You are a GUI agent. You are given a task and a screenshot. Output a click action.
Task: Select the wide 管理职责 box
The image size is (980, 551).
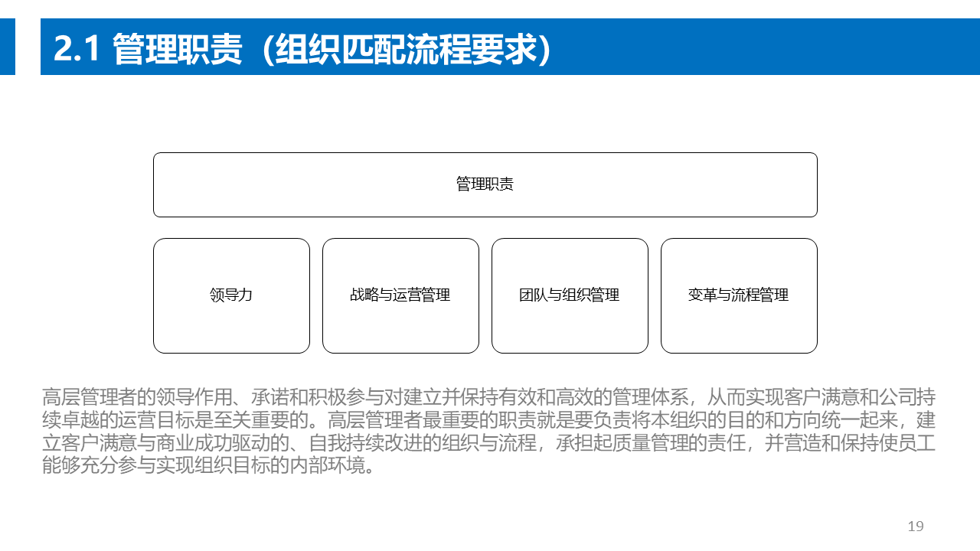[485, 184]
